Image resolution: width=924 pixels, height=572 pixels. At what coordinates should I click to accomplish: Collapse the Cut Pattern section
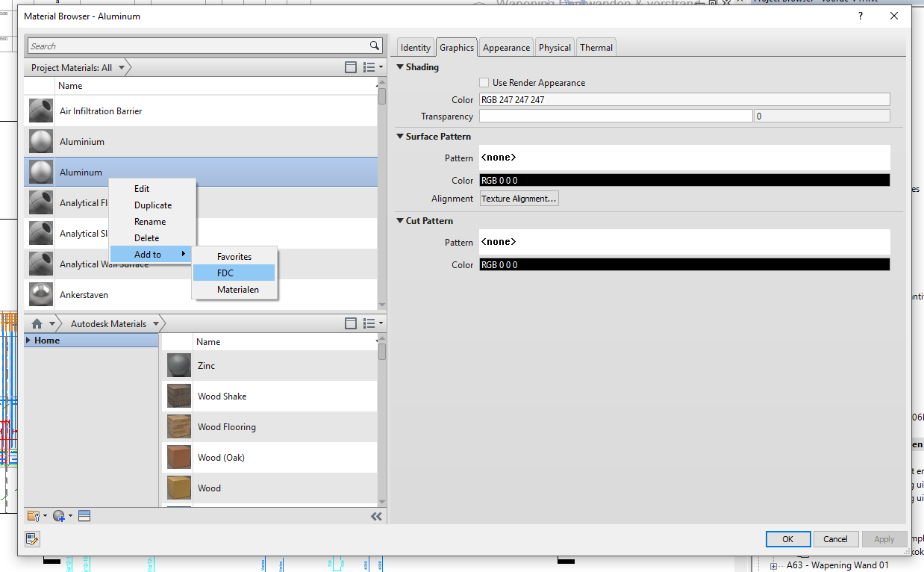400,220
